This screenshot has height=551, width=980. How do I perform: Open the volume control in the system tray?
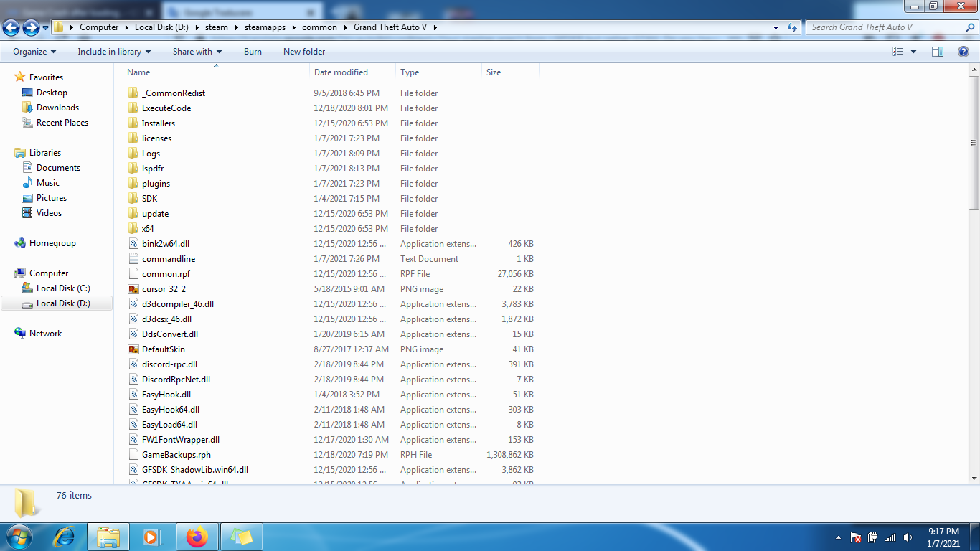908,537
